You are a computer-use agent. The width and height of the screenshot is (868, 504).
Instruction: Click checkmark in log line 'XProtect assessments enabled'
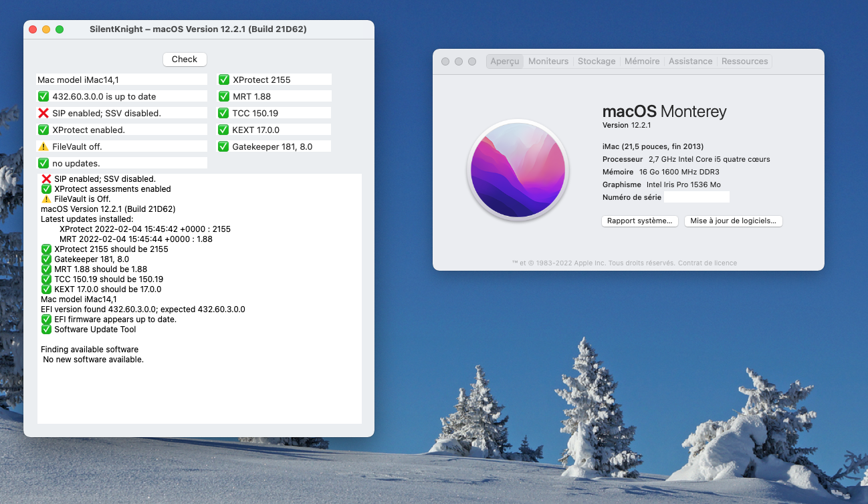[46, 189]
